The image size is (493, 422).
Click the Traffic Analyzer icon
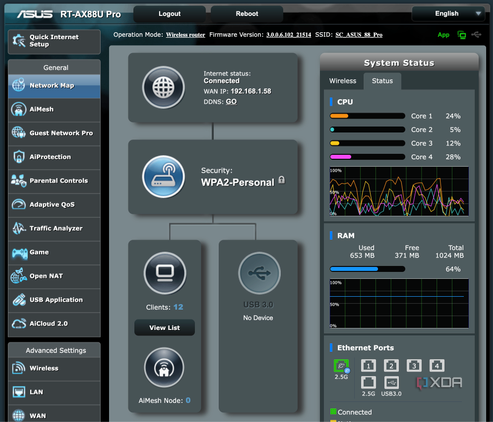tap(19, 228)
